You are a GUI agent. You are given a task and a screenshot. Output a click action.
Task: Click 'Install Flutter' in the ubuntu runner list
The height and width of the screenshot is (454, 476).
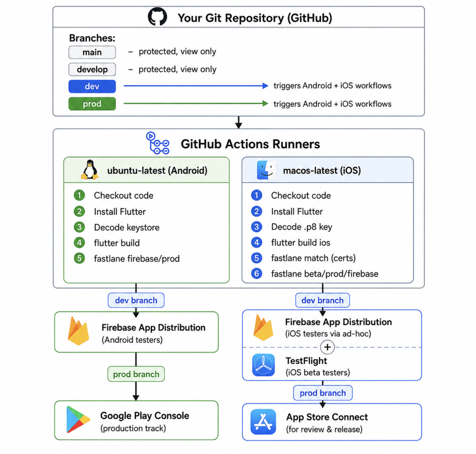[x=120, y=211]
